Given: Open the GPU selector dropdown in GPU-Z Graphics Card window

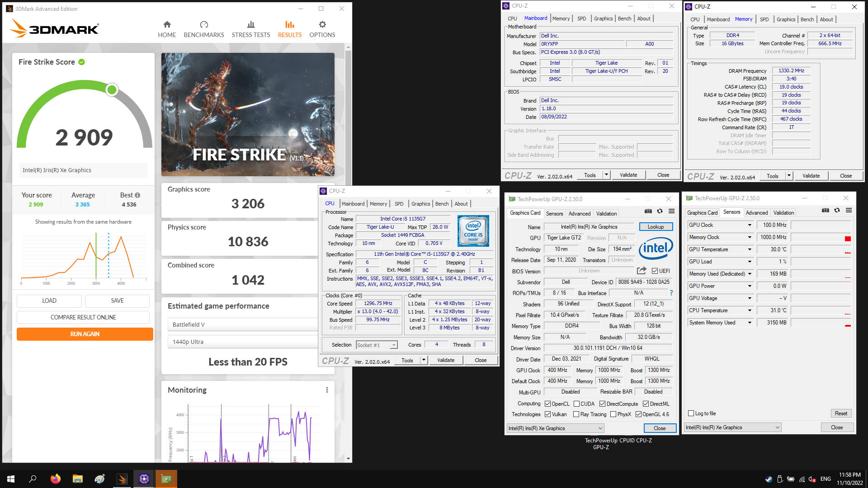Looking at the screenshot, I should click(556, 428).
